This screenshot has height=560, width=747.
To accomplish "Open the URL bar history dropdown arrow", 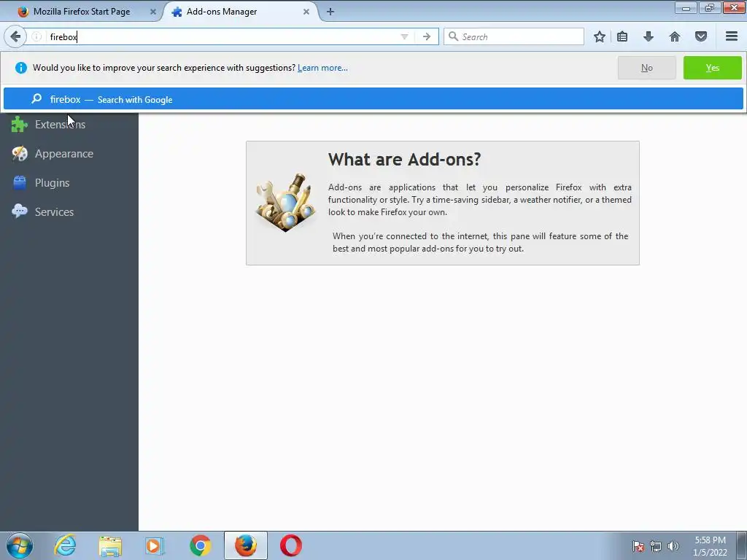I will pos(404,36).
